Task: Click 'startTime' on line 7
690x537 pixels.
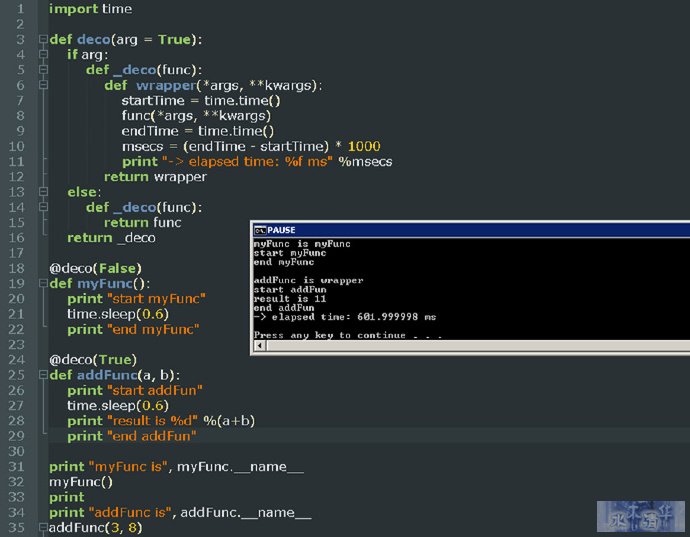Action: [153, 101]
